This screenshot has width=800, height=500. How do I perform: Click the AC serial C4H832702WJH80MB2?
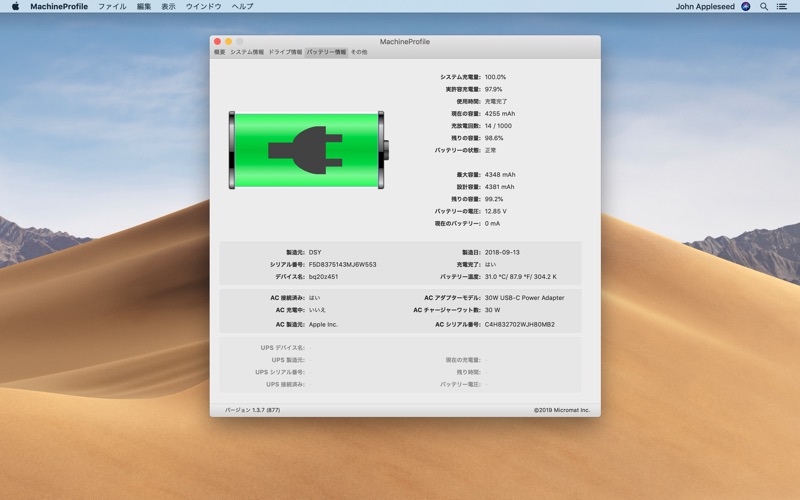519,324
